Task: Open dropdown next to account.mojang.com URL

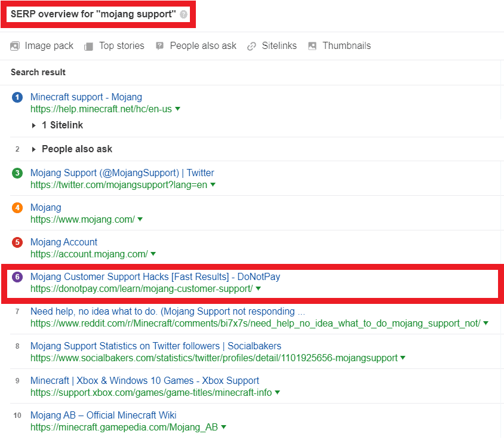Action: click(x=153, y=254)
